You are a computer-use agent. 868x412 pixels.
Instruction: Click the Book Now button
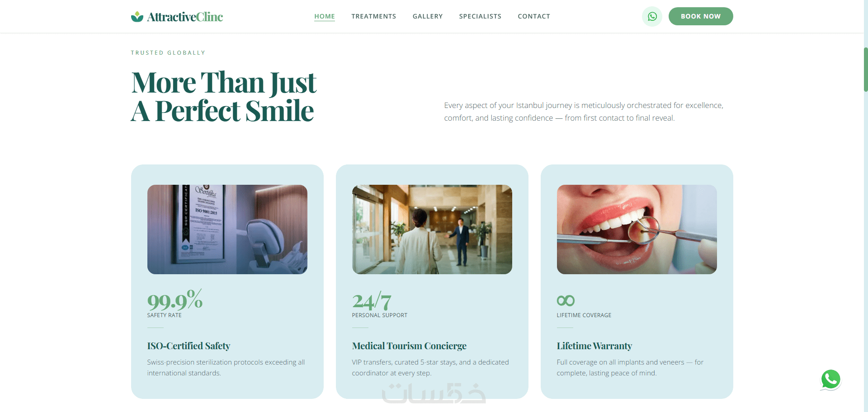click(701, 16)
